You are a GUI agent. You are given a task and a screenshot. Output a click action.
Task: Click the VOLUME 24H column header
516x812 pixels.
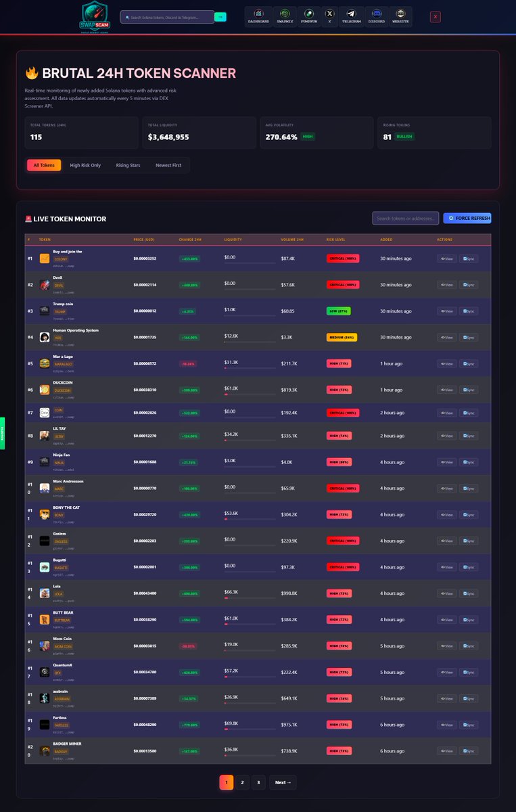[x=292, y=240]
